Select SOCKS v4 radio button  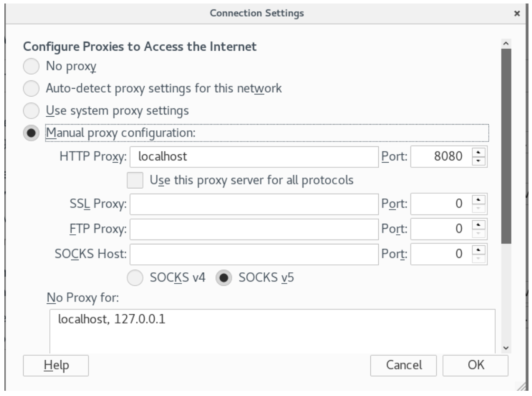(135, 278)
